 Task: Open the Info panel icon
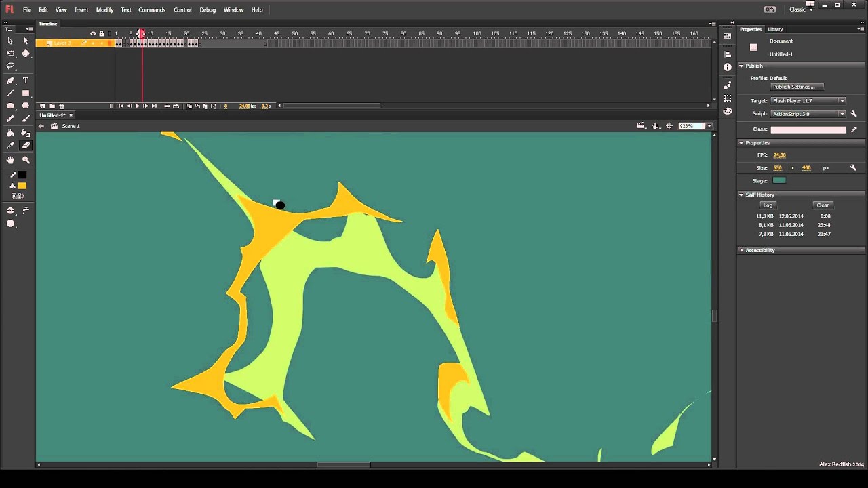point(728,67)
